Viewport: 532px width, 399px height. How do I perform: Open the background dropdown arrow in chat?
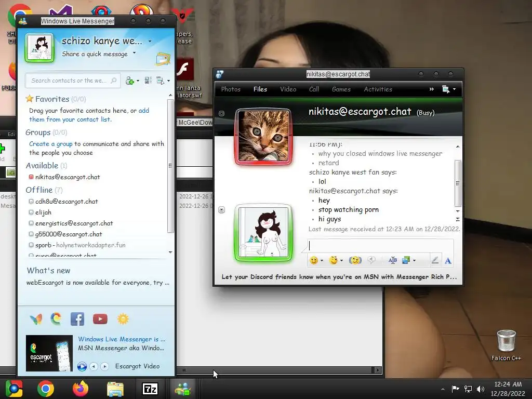tap(414, 261)
